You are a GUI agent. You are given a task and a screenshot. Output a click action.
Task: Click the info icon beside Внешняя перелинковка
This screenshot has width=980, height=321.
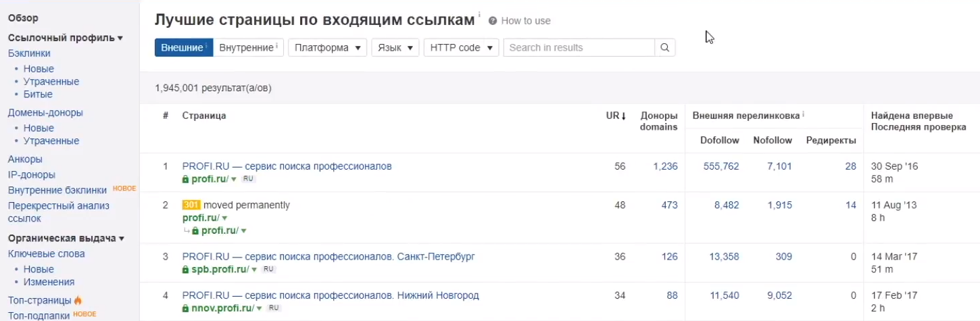[x=803, y=114]
